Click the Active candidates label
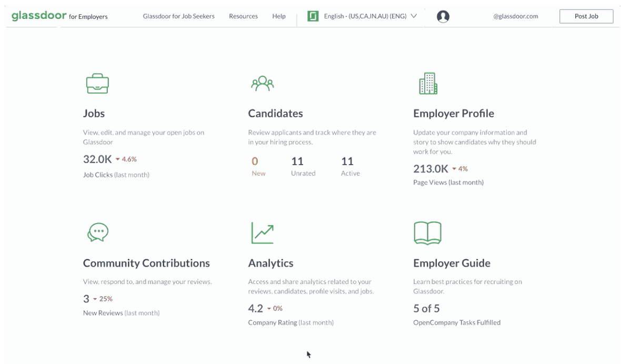Image resolution: width=621 pixels, height=364 pixels. point(350,173)
